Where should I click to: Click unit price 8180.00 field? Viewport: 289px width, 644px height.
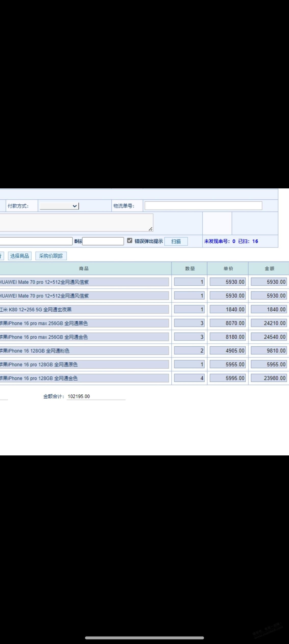(x=228, y=337)
